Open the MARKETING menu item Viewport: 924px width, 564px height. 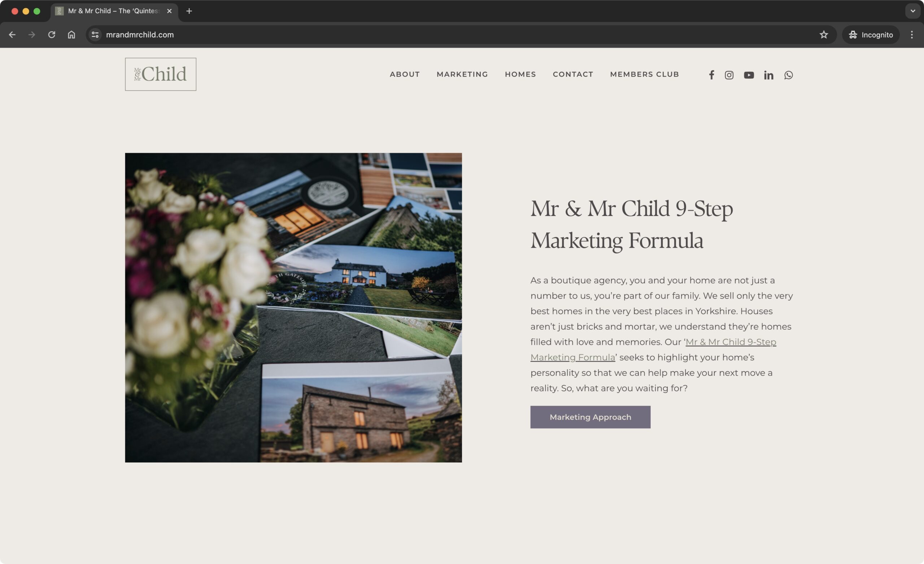pyautogui.click(x=462, y=74)
